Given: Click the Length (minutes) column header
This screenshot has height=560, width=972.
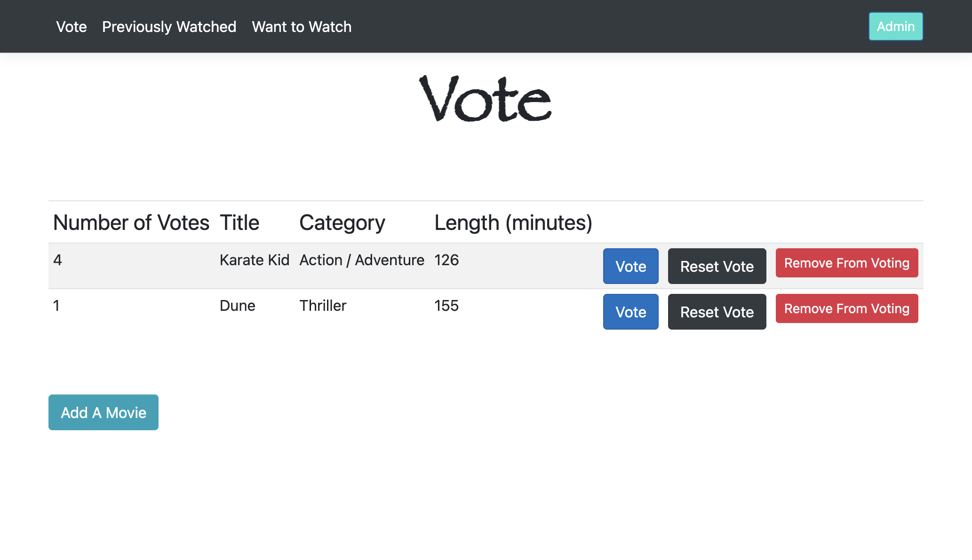Looking at the screenshot, I should (x=513, y=223).
